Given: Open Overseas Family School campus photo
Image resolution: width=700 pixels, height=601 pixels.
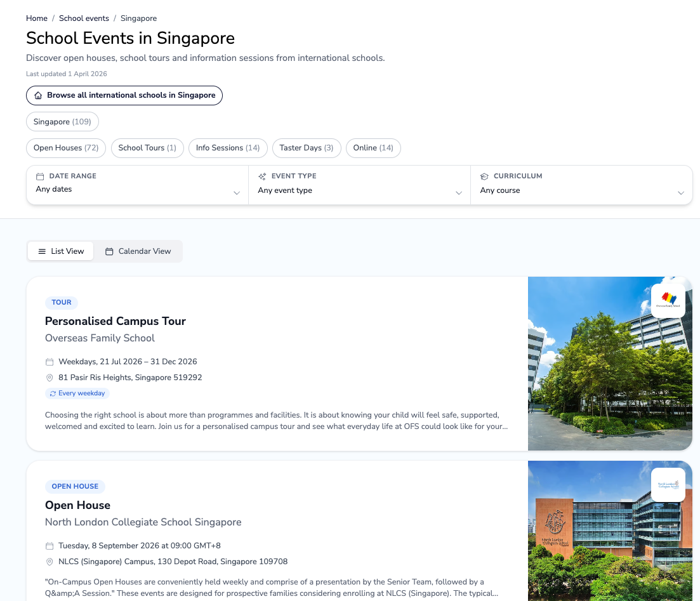Looking at the screenshot, I should point(610,364).
